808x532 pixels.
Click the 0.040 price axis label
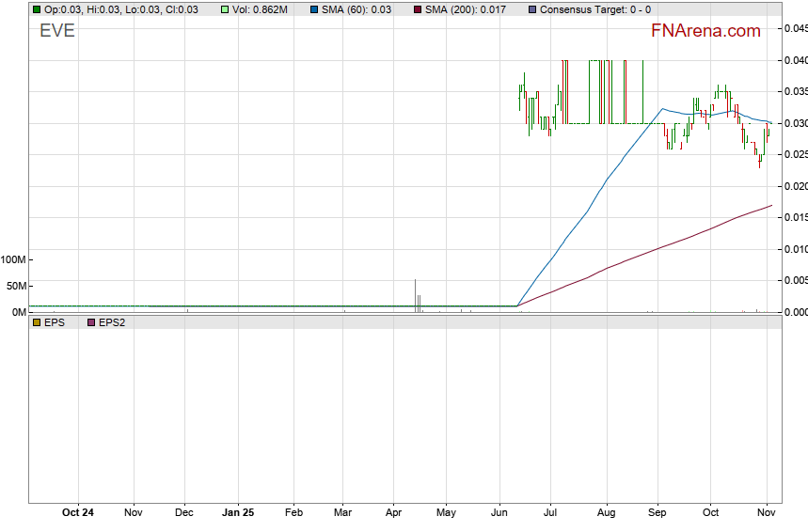click(x=795, y=60)
